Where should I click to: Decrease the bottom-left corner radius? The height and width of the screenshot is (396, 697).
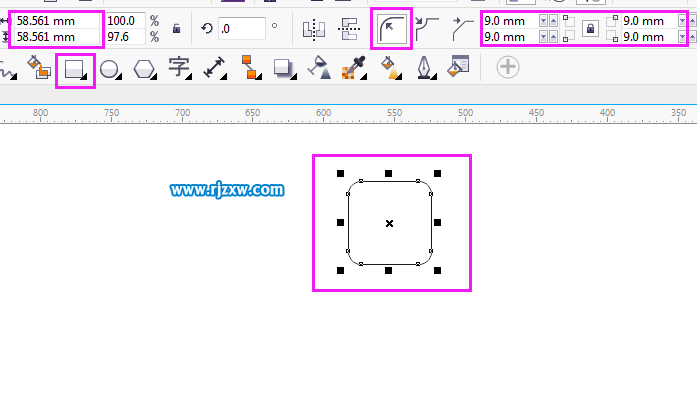(543, 37)
